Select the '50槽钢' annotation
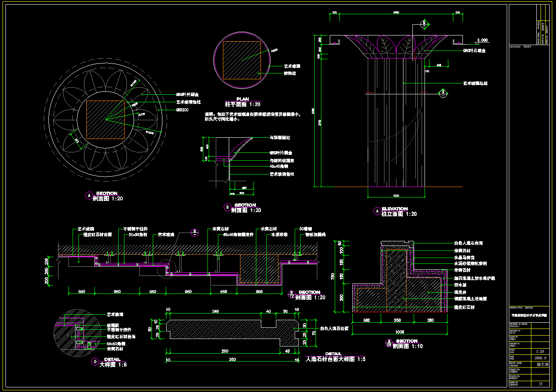 (306, 229)
